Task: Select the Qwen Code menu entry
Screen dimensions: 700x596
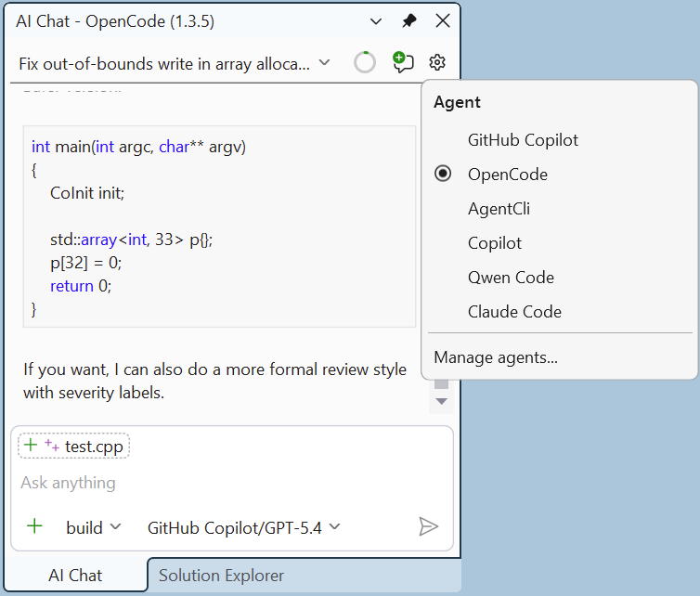Action: [x=511, y=278]
